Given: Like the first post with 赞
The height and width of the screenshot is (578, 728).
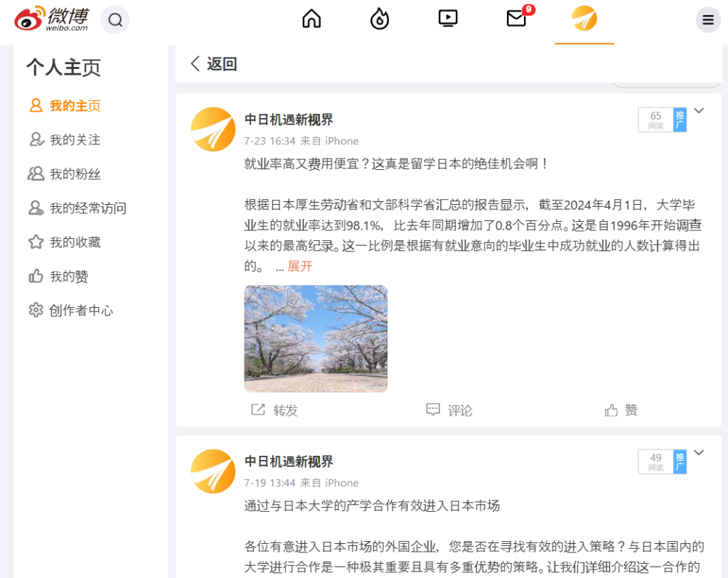Looking at the screenshot, I should point(621,410).
